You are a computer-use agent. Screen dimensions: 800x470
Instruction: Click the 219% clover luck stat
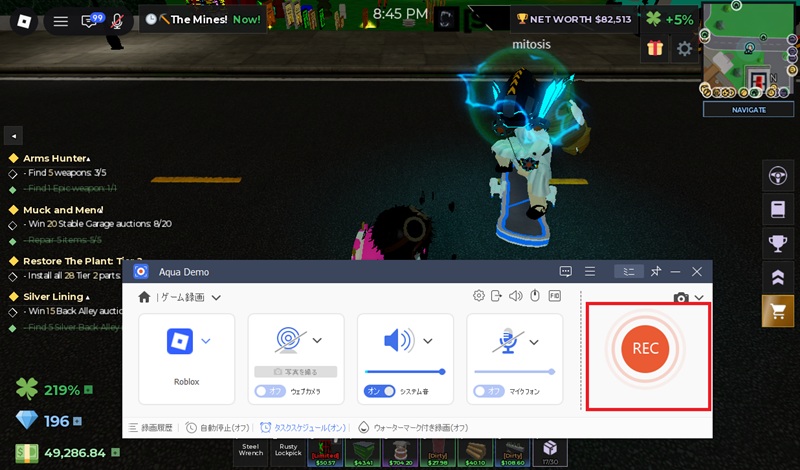click(54, 390)
